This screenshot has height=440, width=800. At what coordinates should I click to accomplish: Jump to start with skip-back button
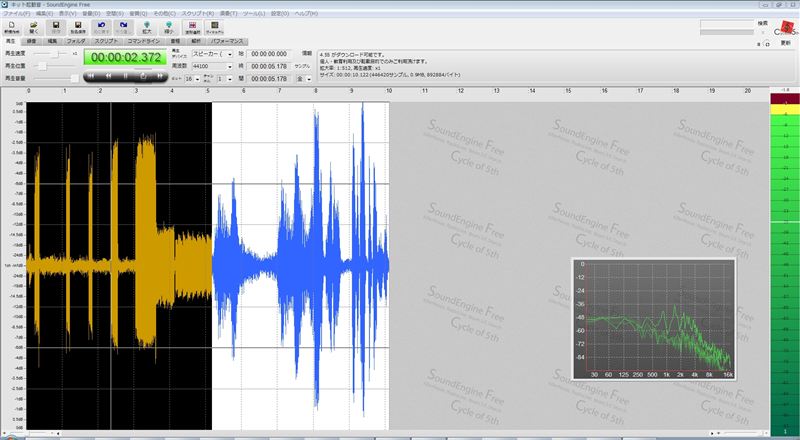(x=91, y=76)
